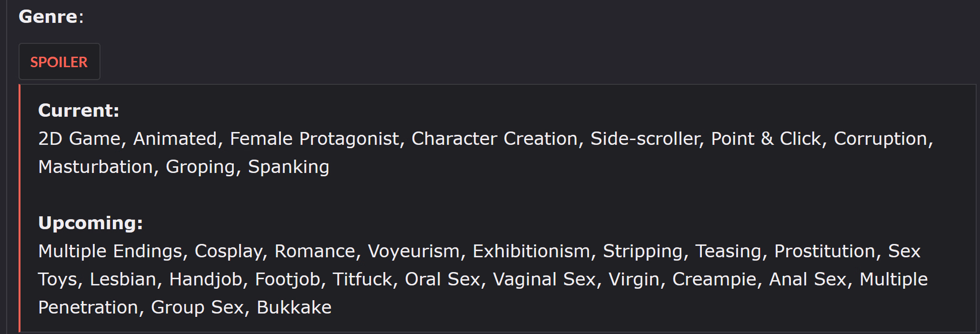The height and width of the screenshot is (334, 980).
Task: Click the Exhibitionism tag text
Action: coord(531,251)
